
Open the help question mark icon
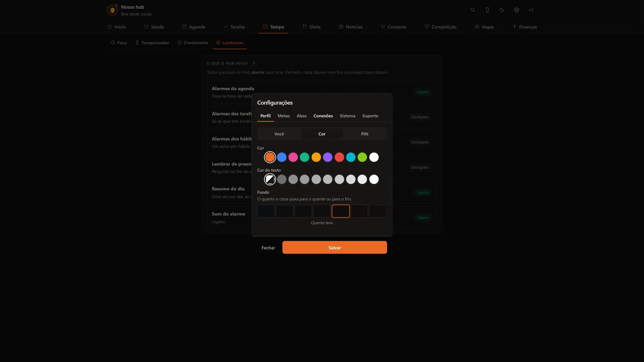click(254, 64)
